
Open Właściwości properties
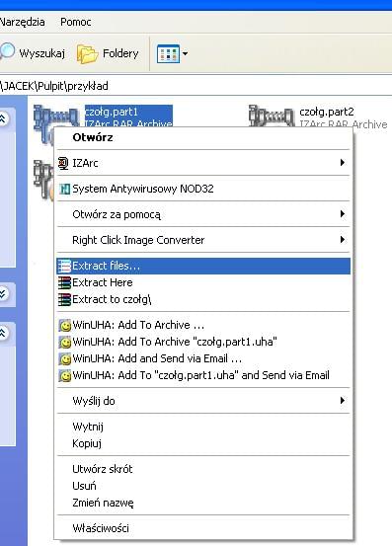[203, 528]
